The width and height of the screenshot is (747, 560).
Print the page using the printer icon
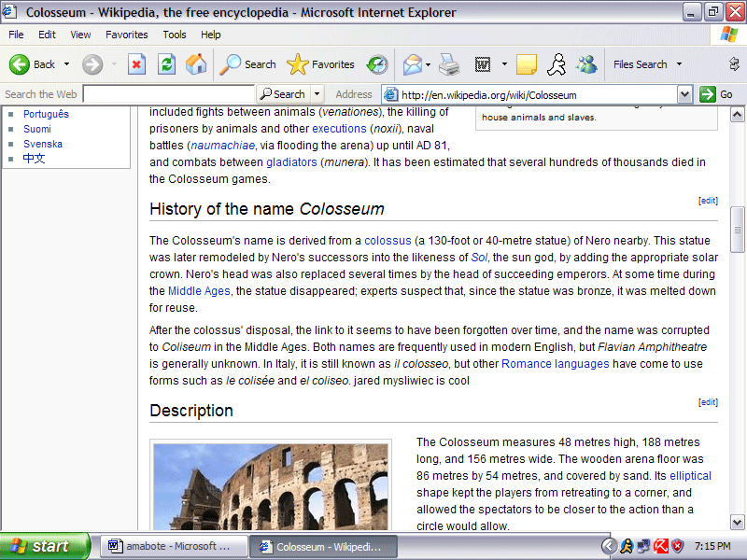click(x=449, y=64)
